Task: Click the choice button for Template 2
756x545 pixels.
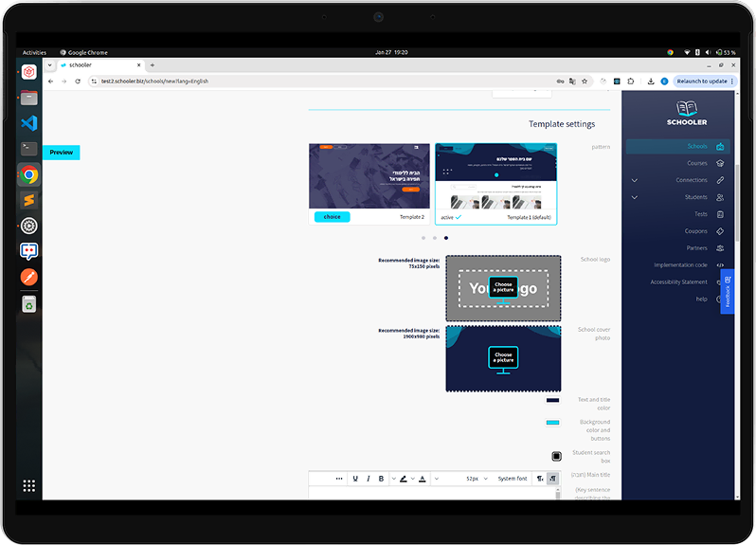Action: coord(332,217)
